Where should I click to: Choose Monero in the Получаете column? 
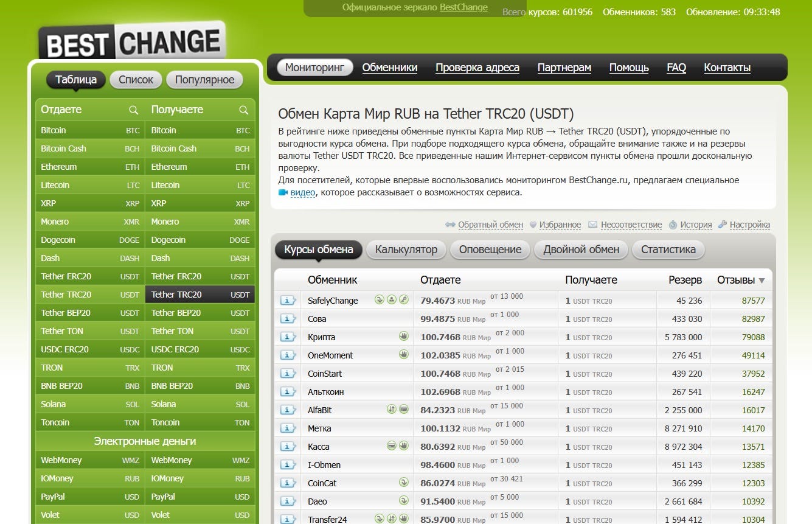(x=200, y=222)
